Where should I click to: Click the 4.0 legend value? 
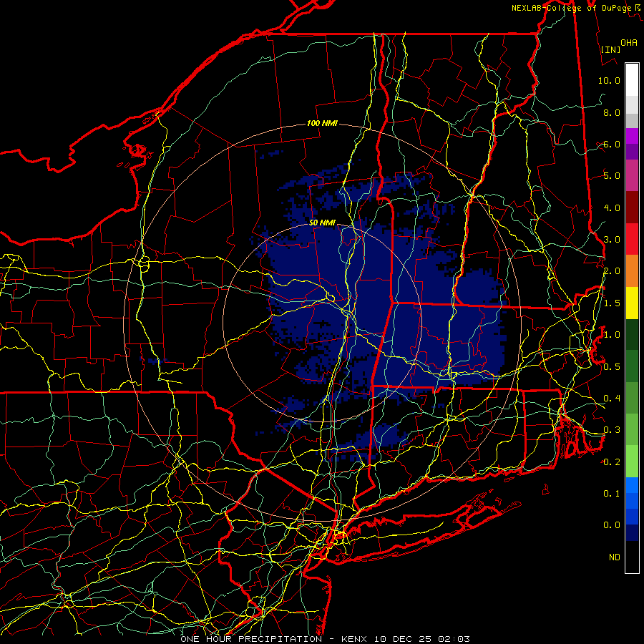[612, 208]
